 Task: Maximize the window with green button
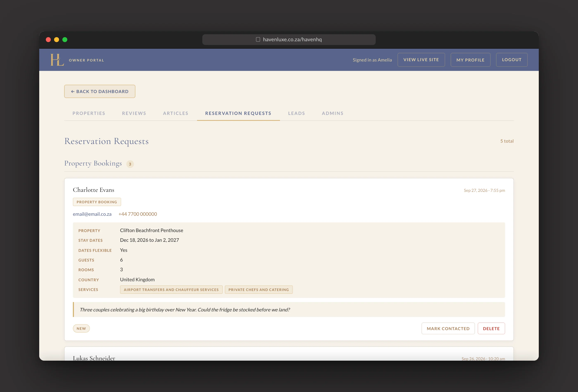(65, 40)
